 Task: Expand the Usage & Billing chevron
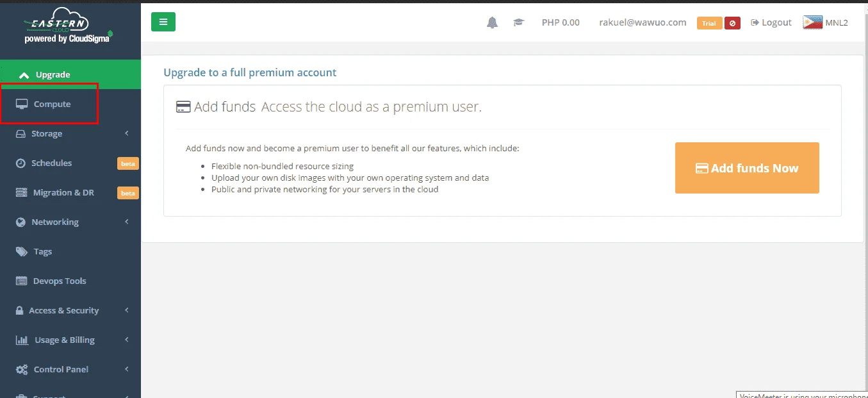[x=127, y=340]
